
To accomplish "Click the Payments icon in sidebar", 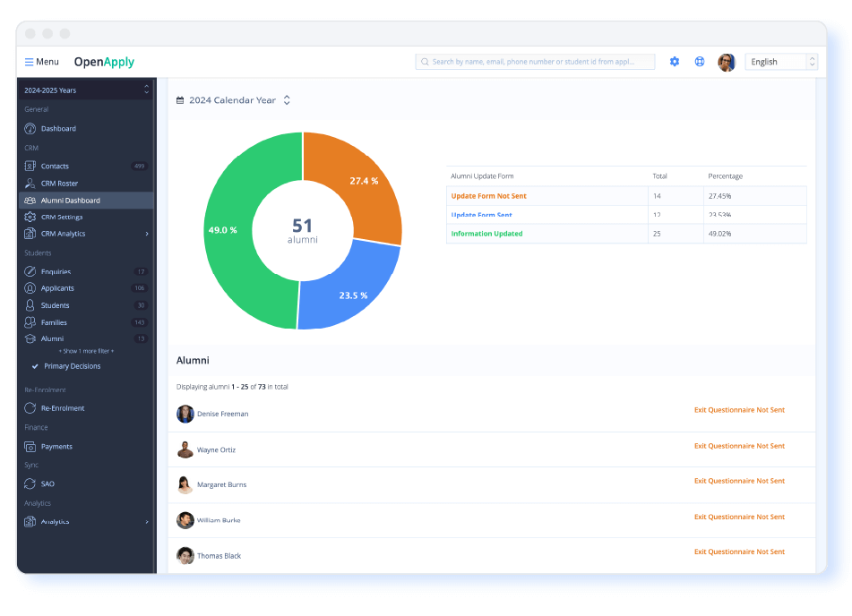I will 30,447.
